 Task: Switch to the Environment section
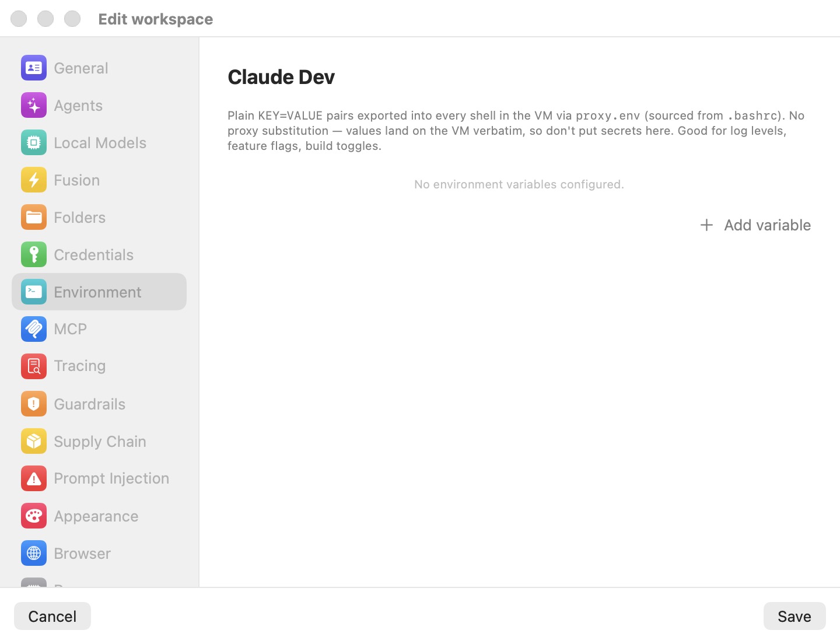click(x=99, y=292)
